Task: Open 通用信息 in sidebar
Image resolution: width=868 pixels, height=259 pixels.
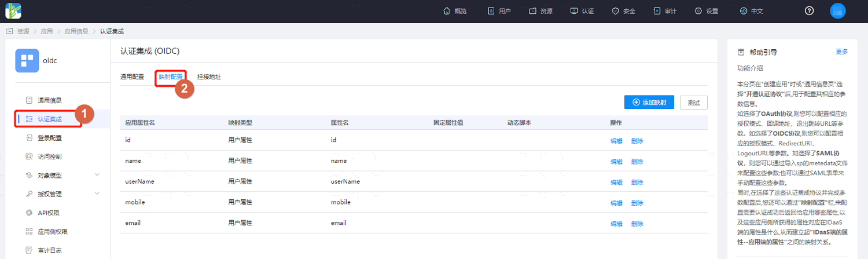Action: click(50, 100)
